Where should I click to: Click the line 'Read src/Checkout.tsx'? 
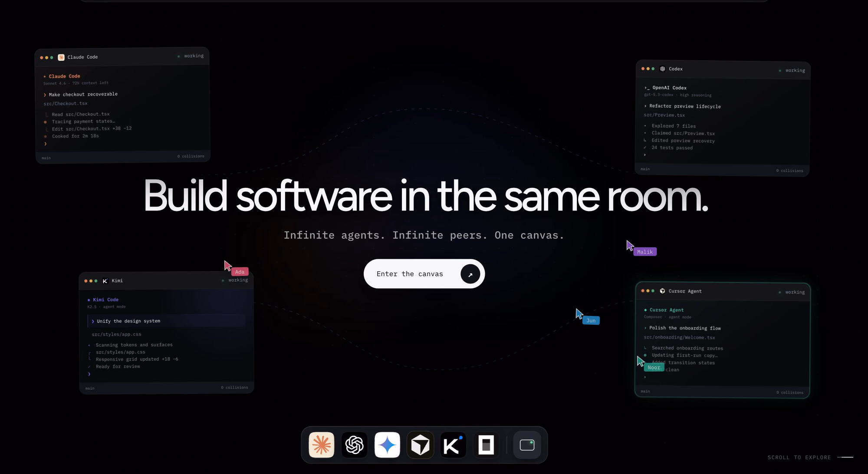(x=81, y=114)
